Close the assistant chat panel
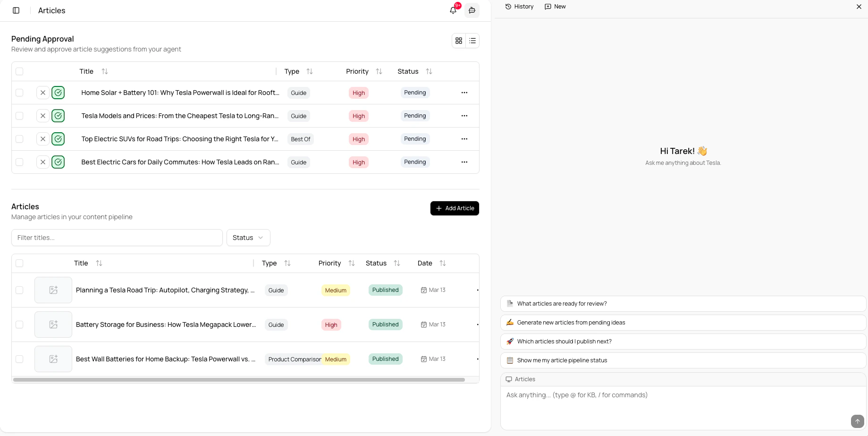Viewport: 868px width, 436px height. pos(859,7)
